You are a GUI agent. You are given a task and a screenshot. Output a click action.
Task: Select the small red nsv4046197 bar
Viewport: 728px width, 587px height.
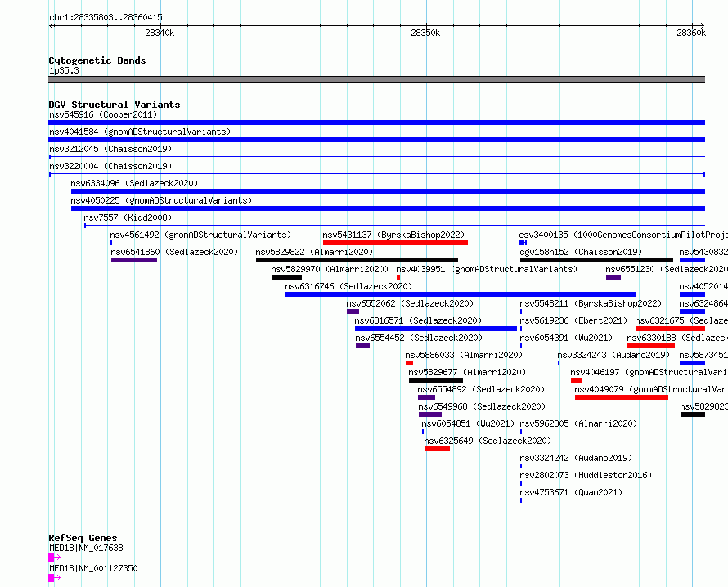[577, 380]
